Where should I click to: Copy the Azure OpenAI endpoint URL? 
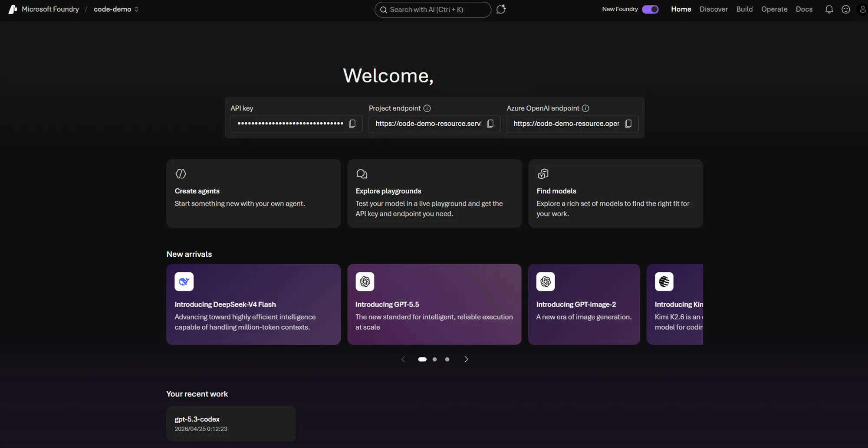(628, 124)
